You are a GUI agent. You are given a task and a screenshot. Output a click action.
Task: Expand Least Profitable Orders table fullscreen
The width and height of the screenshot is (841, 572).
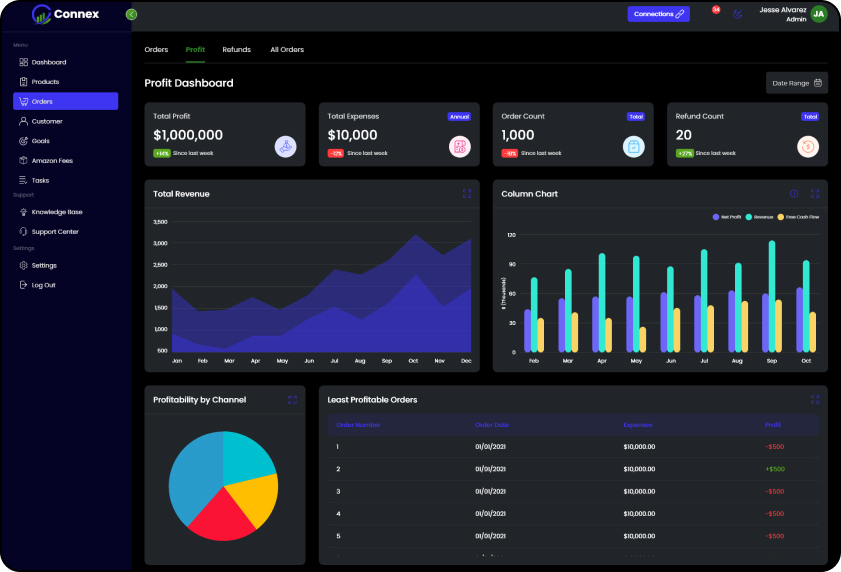tap(815, 400)
